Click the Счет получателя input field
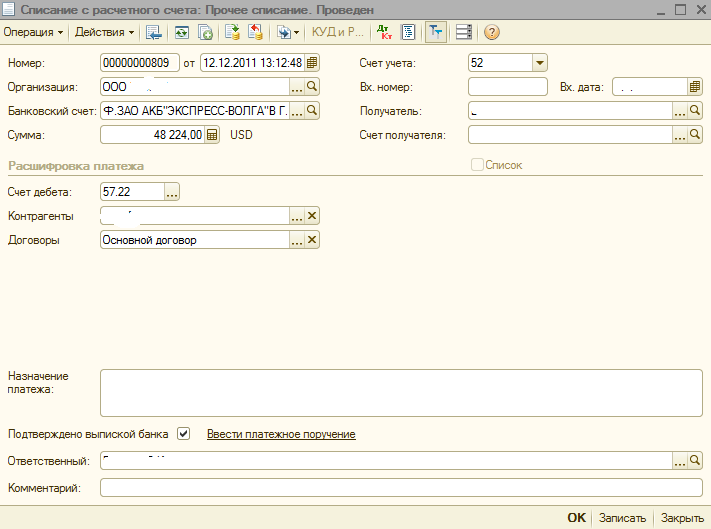 point(570,135)
